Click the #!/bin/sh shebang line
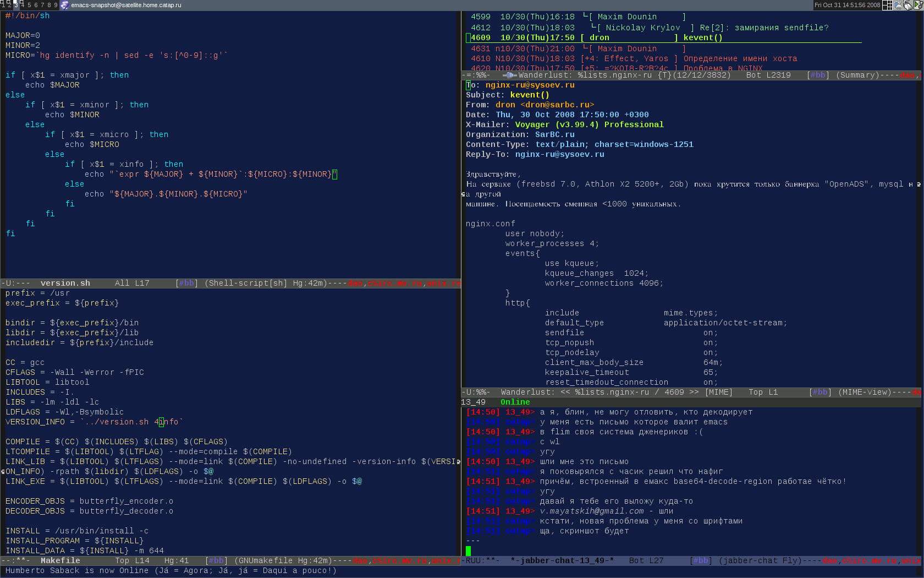The width and height of the screenshot is (924, 578). click(x=28, y=15)
